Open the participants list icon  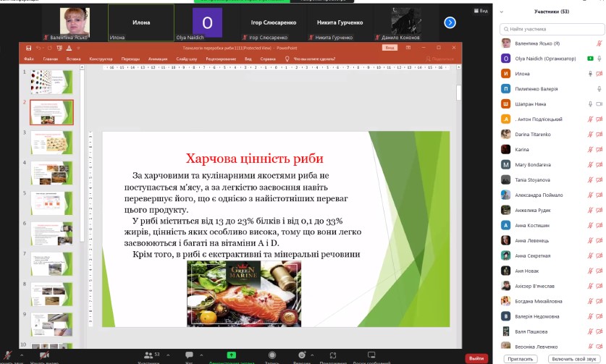(148, 355)
